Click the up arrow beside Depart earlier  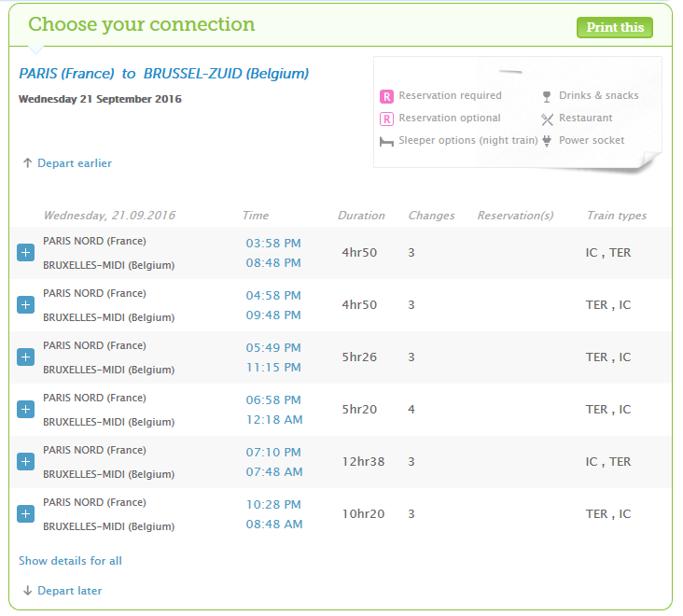pyautogui.click(x=27, y=163)
